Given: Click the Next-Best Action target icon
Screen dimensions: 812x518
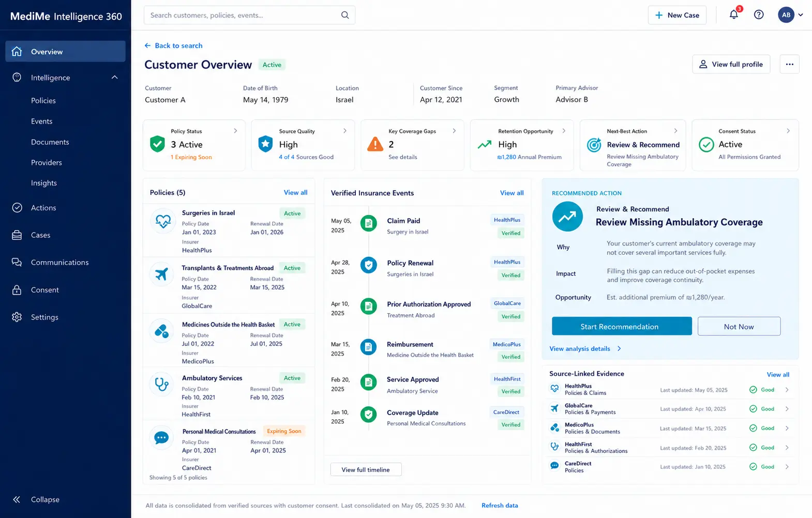Looking at the screenshot, I should [594, 145].
